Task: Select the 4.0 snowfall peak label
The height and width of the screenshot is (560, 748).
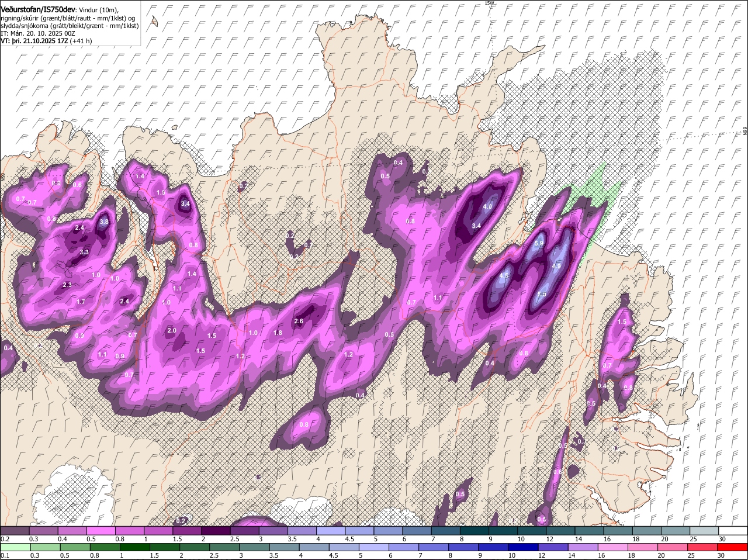Action: click(488, 206)
